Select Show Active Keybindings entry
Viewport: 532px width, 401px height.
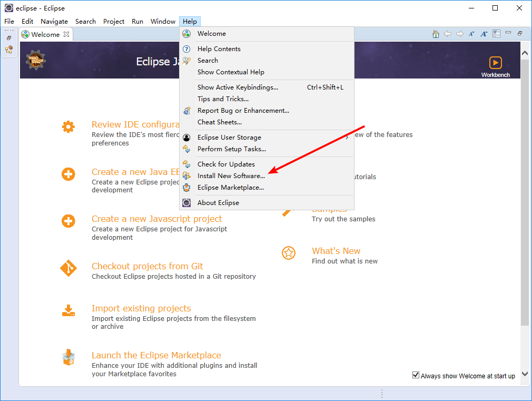point(267,87)
